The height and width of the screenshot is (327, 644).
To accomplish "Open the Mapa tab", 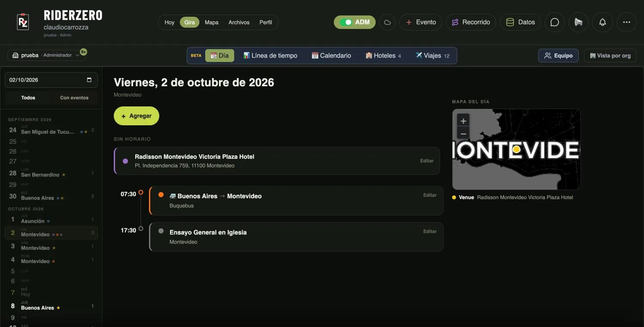I will click(x=212, y=22).
